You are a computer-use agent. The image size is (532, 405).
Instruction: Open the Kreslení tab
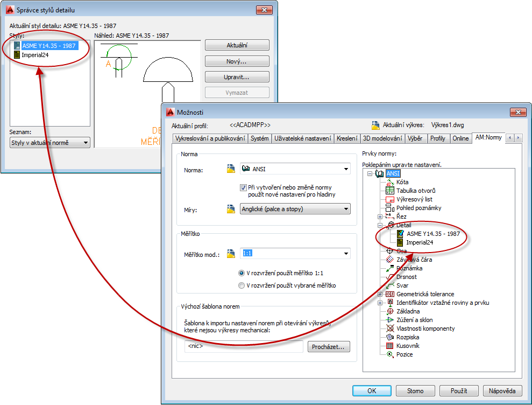[347, 138]
